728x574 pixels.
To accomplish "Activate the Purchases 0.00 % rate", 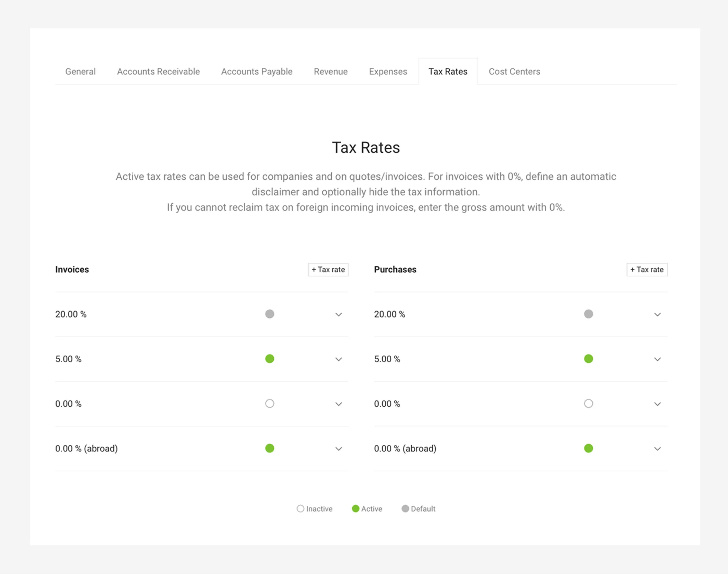I will [589, 404].
